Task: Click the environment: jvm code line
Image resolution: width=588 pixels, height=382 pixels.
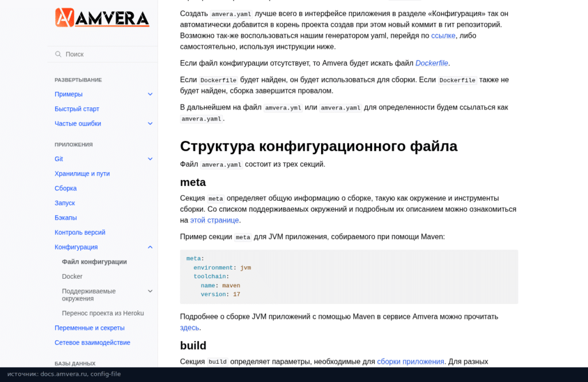Action: click(222, 267)
